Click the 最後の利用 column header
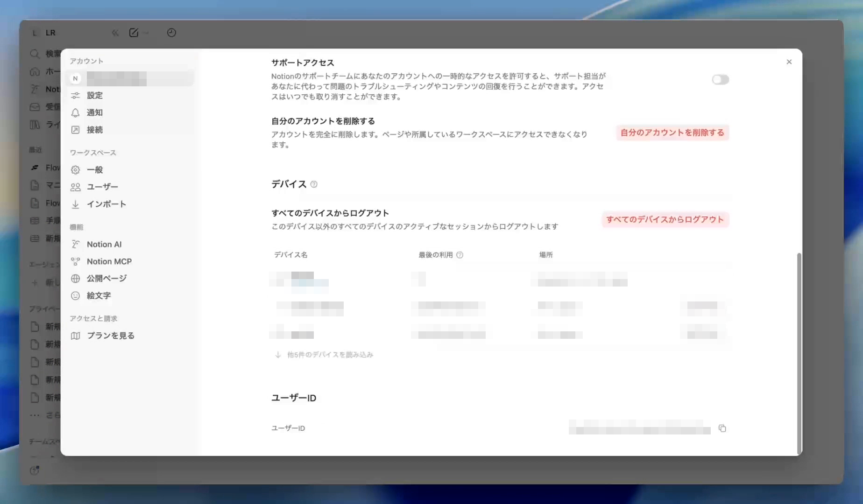Screen dimensions: 863x504 pos(435,255)
